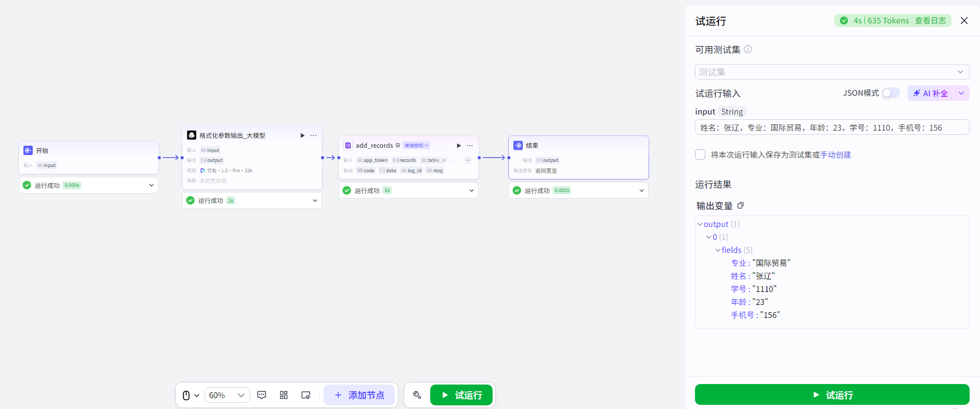Check the save run input as test set box
The image size is (980, 409).
[x=700, y=155]
